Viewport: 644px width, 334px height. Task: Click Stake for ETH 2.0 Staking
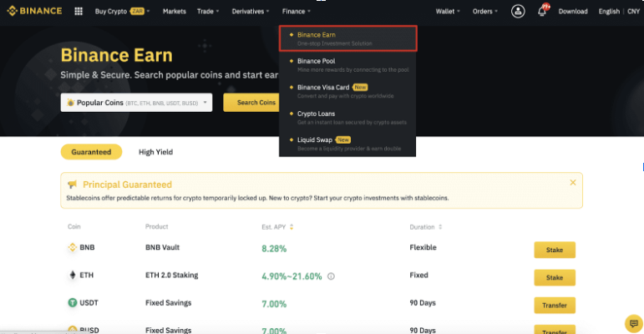pyautogui.click(x=555, y=278)
